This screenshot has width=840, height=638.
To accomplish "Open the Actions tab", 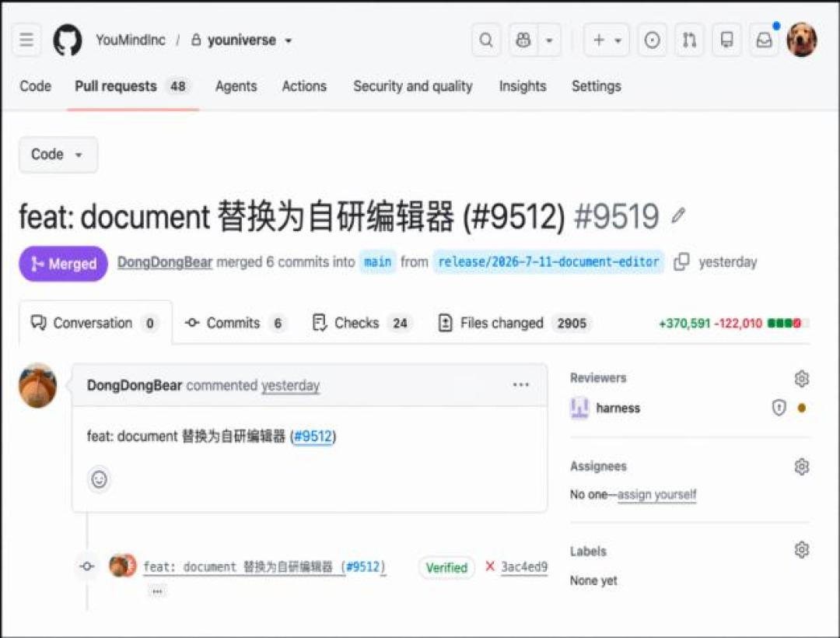I will 304,86.
